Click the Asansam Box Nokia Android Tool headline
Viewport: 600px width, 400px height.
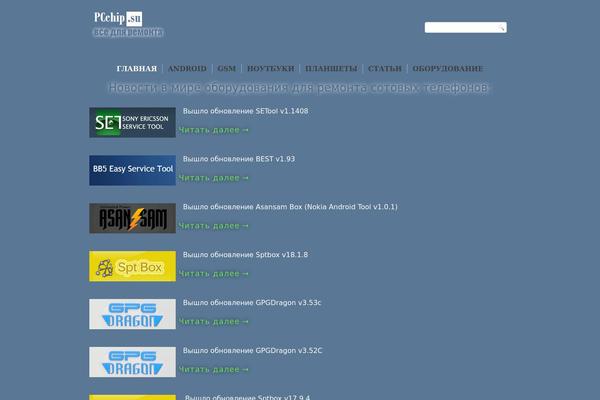coord(290,207)
